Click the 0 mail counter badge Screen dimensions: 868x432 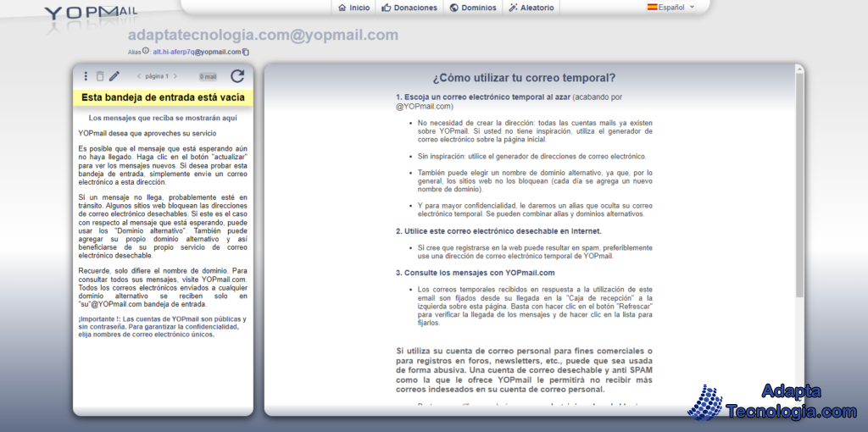(208, 77)
